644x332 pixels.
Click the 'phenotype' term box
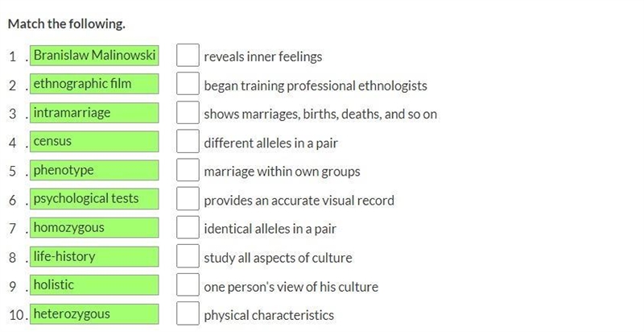click(x=94, y=170)
